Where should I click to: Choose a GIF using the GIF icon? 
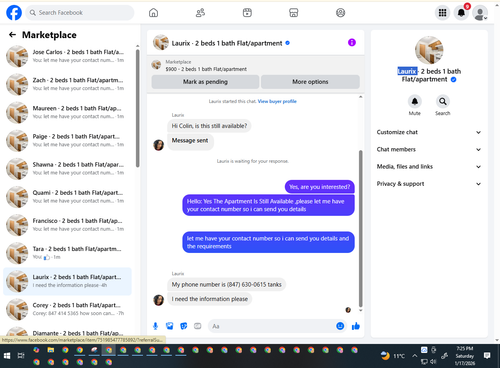point(198,326)
